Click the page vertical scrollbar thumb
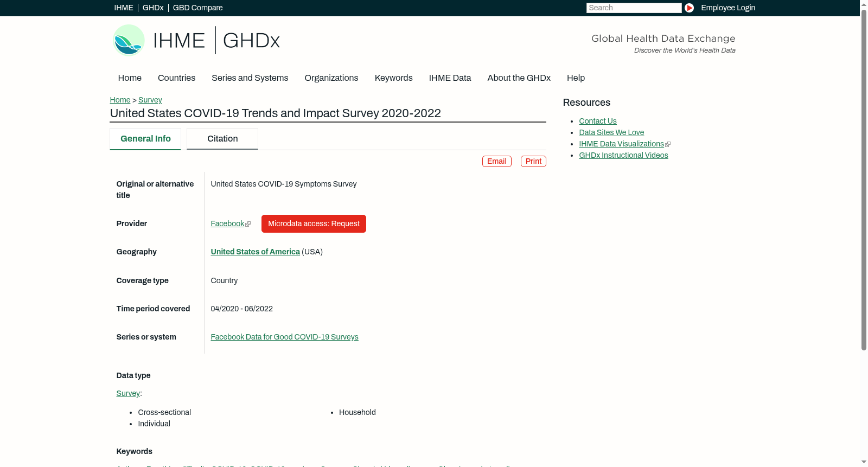Viewport: 868px width, 467px height. coord(864,179)
